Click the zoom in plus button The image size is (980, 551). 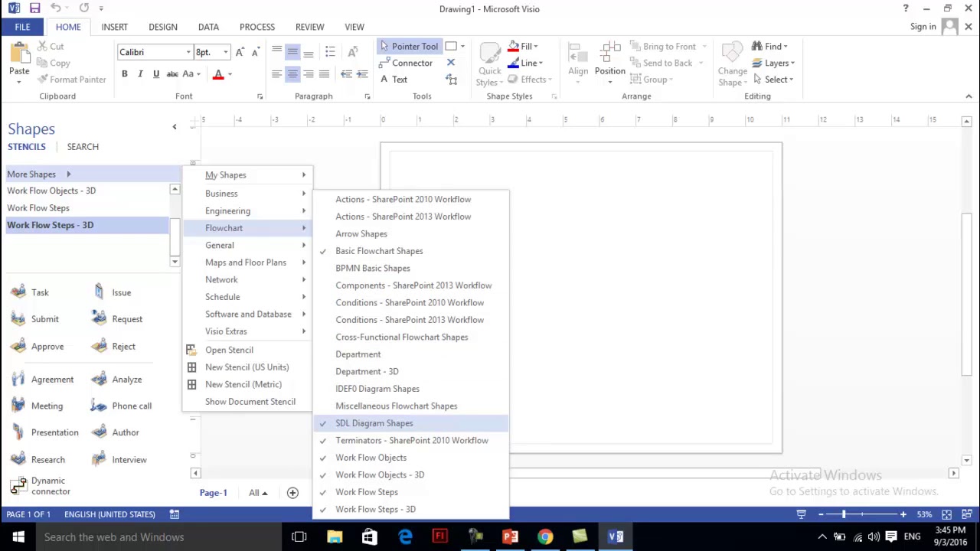[x=903, y=514]
